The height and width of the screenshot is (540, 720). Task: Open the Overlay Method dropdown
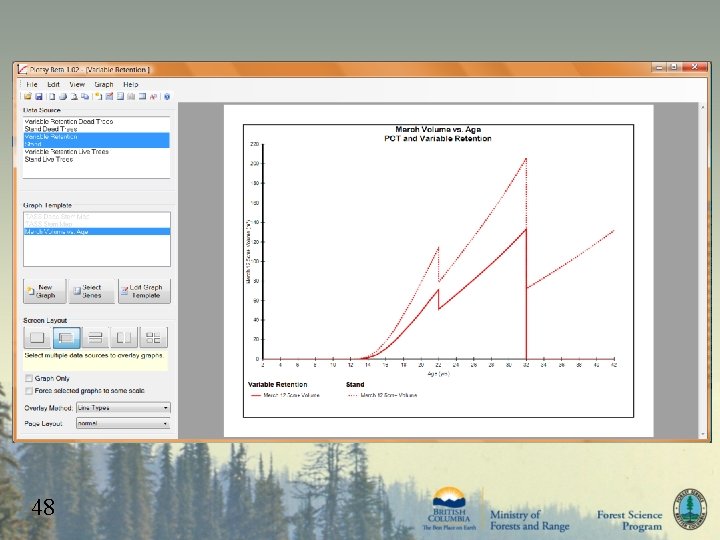pyautogui.click(x=123, y=408)
